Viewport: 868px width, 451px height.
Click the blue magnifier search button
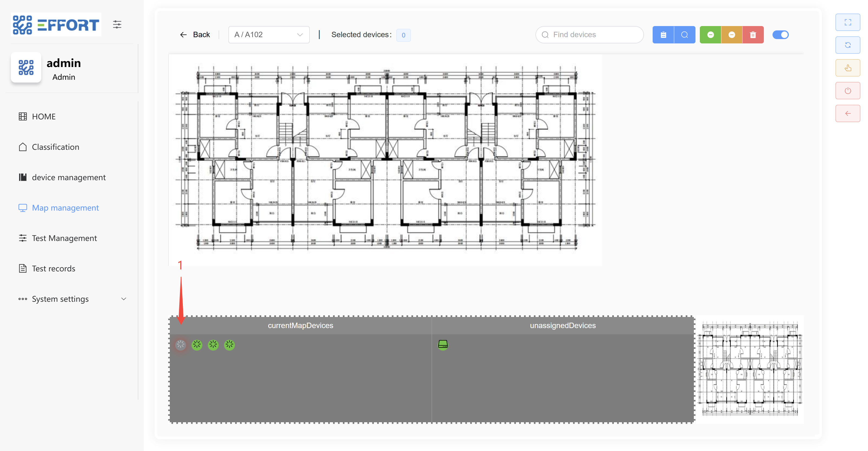684,35
